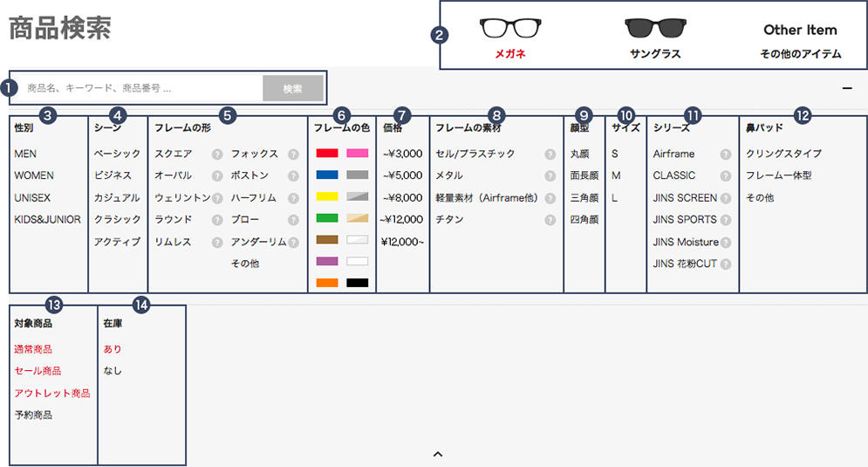Screen dimensions: 868x467
Task: Show help for JINS SPORTS series
Action: pos(726,220)
